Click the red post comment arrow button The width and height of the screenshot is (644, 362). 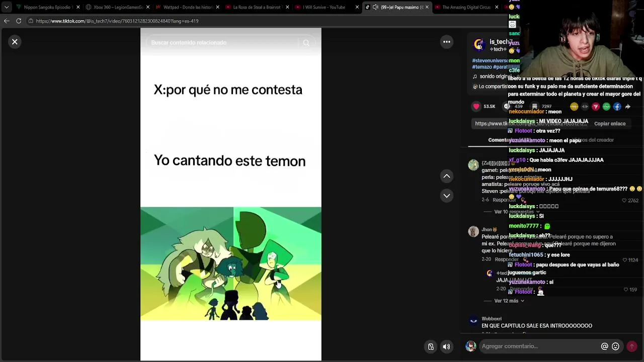click(x=632, y=346)
